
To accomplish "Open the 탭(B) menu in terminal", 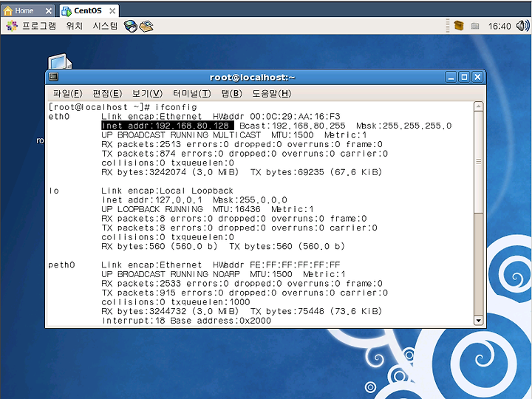I will tap(231, 94).
